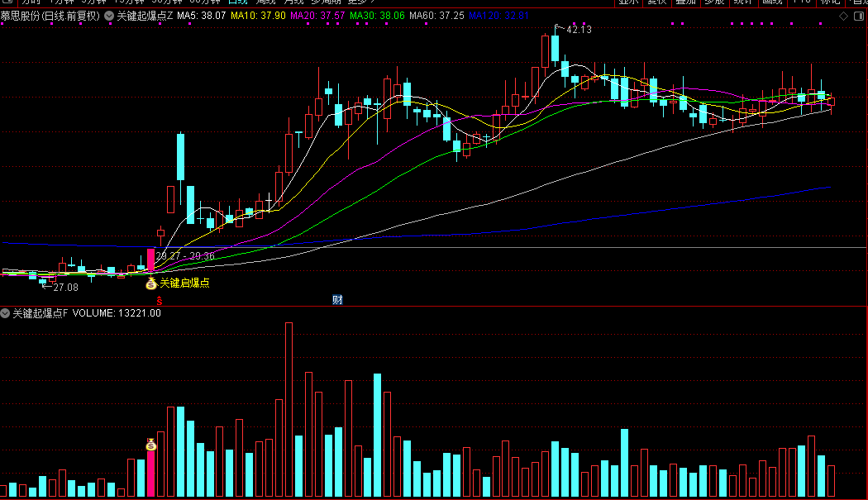Select the pink volume bar under money bag
This screenshot has width=868, height=500.
pos(150,474)
